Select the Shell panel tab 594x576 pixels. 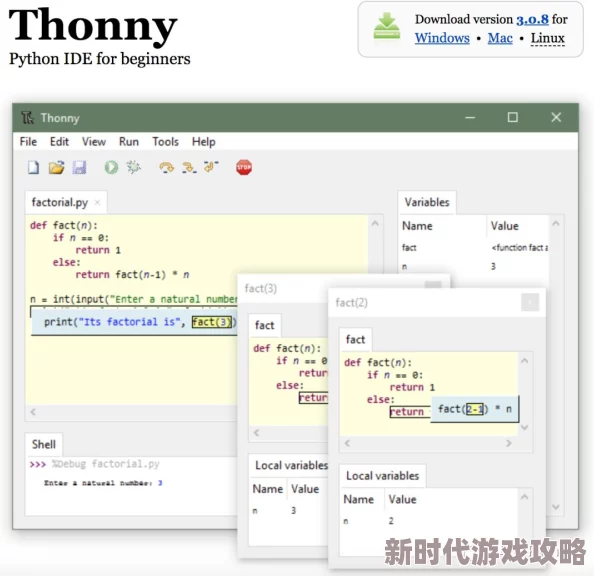tap(44, 444)
